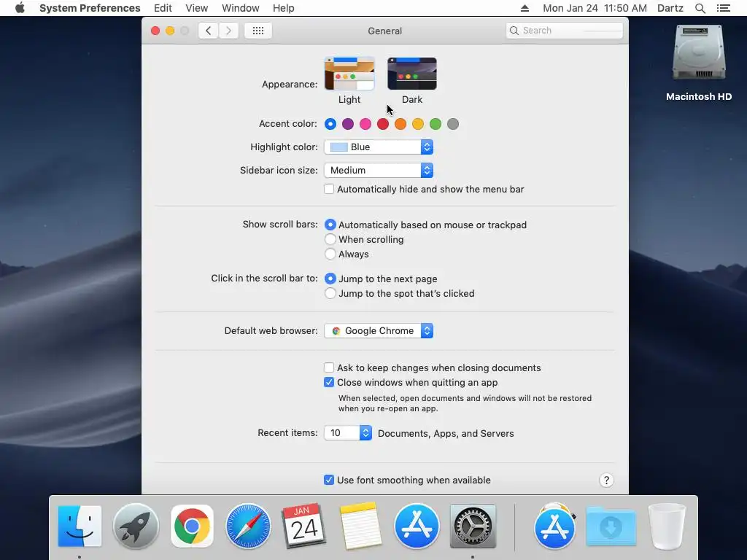
Task: Launch Google Chrome from the Dock
Action: pos(192,526)
